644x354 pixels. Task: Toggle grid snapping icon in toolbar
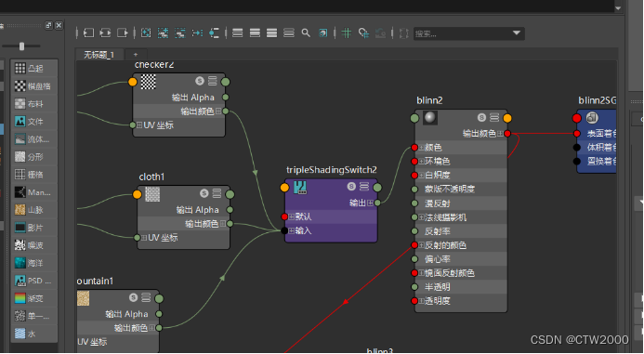[363, 33]
